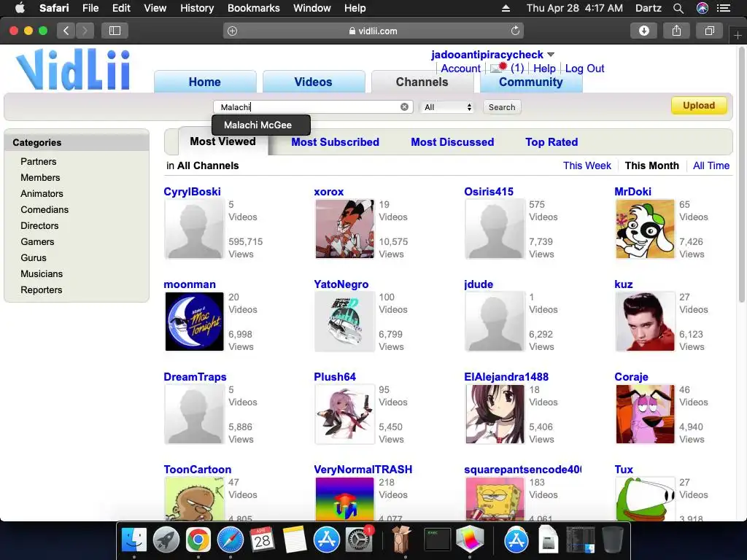This screenshot has height=560, width=747.
Task: Expand the jadooantipiracycheck user menu arrow
Action: click(551, 55)
